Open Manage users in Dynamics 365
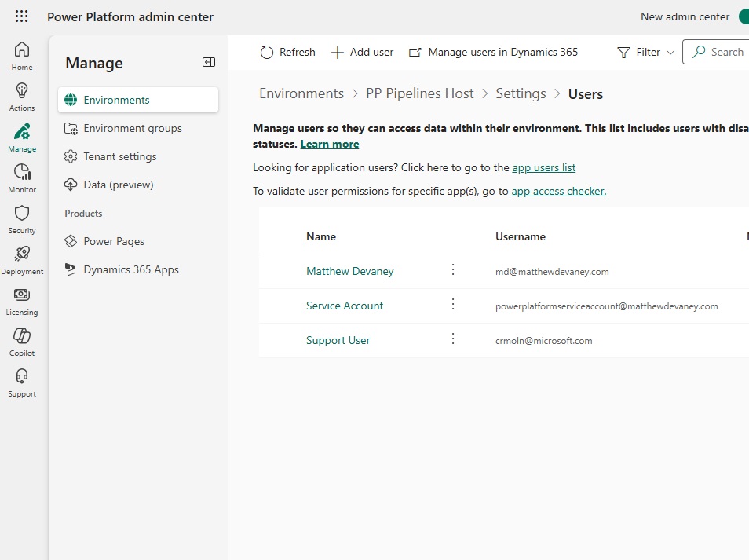Image resolution: width=749 pixels, height=560 pixels. pyautogui.click(x=493, y=52)
